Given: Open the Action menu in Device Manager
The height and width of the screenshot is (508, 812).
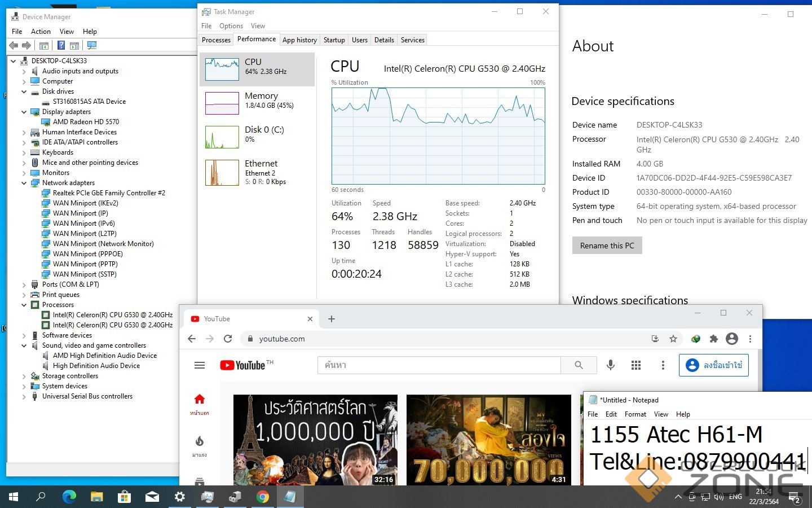Looking at the screenshot, I should 41,32.
